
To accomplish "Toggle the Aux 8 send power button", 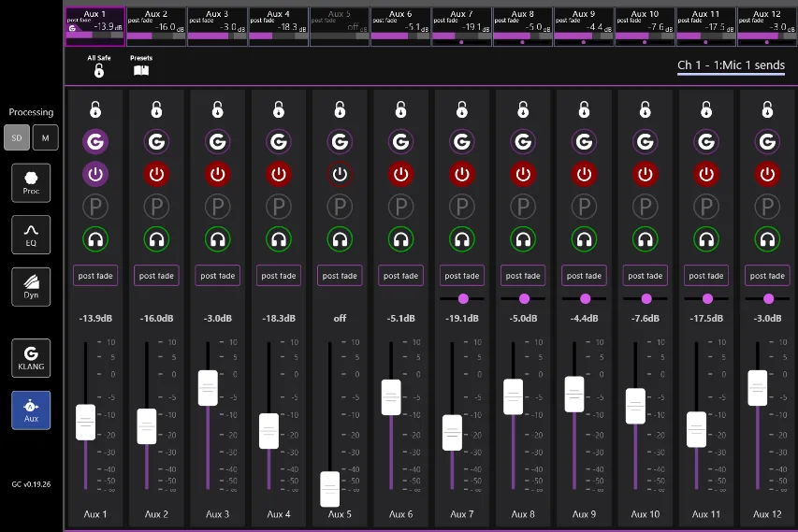I will point(523,175).
